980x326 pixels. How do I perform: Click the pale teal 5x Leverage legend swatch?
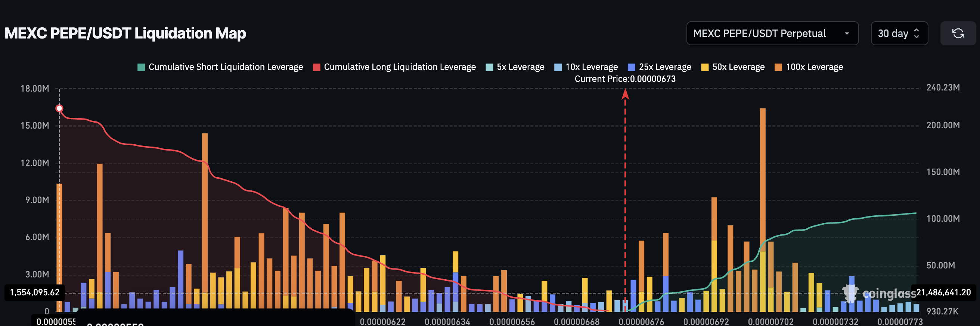pos(490,67)
